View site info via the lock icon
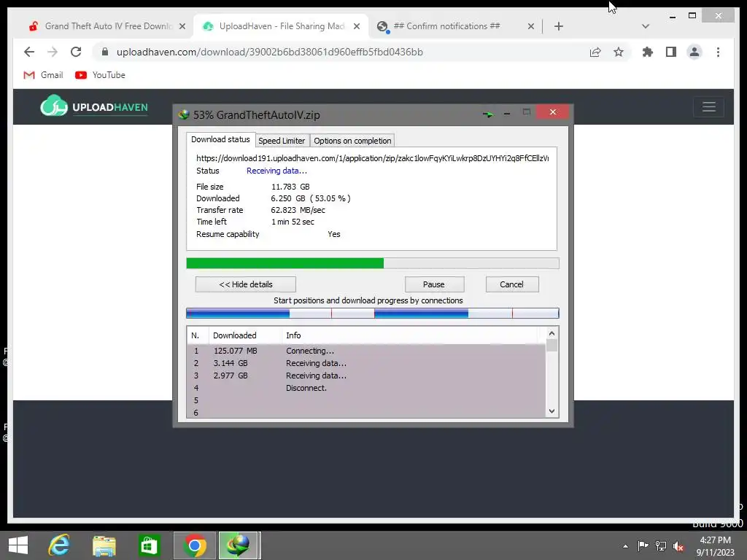747x560 pixels. [105, 52]
